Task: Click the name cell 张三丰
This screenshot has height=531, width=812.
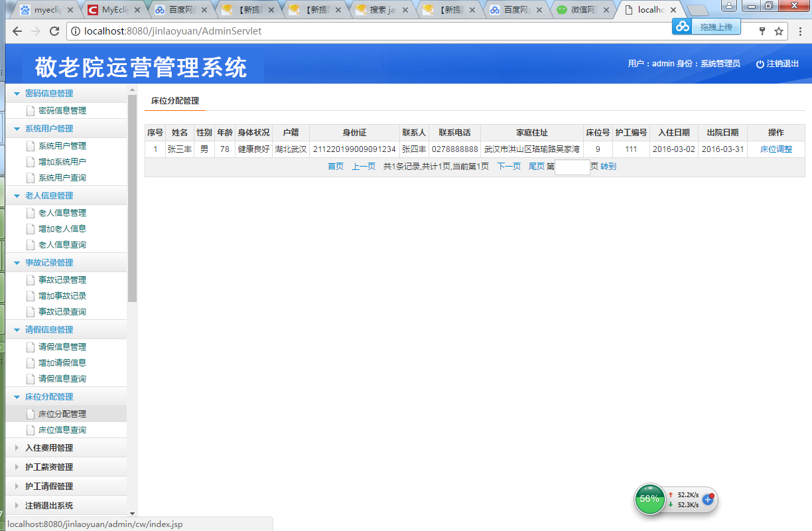Action: [180, 149]
